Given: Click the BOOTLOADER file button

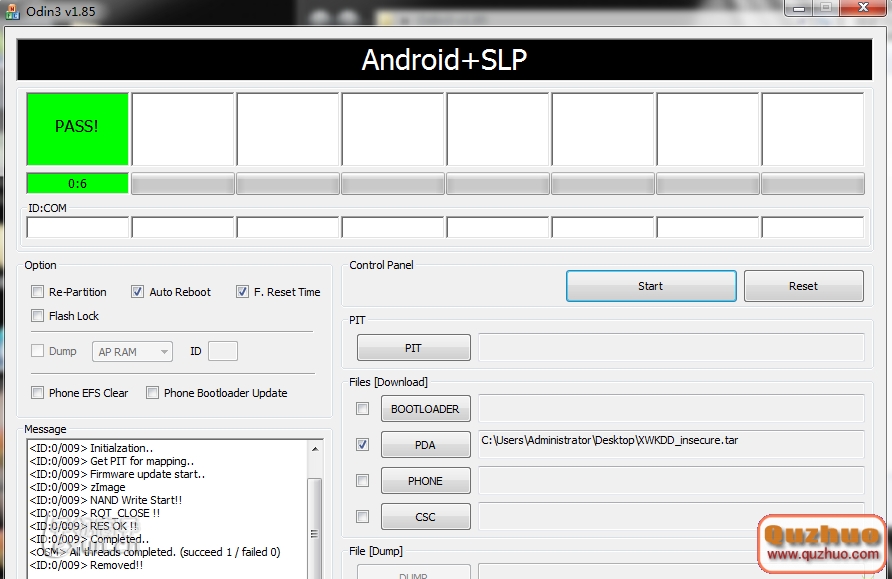Looking at the screenshot, I should pyautogui.click(x=426, y=409).
